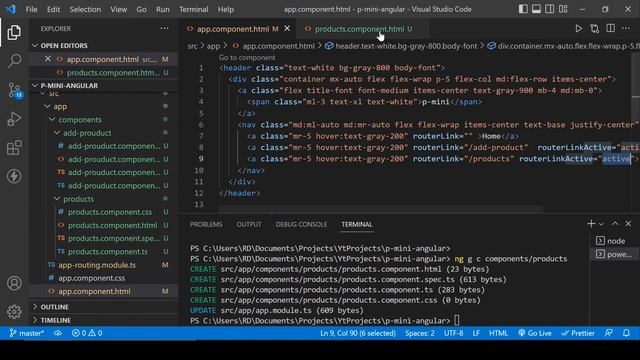Change the LF end of line sequence
The width and height of the screenshot is (640, 360).
[x=476, y=333]
